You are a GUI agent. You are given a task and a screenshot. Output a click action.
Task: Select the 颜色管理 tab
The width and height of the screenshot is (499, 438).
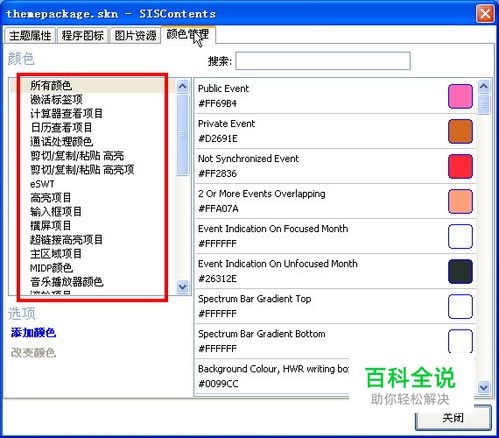(188, 34)
